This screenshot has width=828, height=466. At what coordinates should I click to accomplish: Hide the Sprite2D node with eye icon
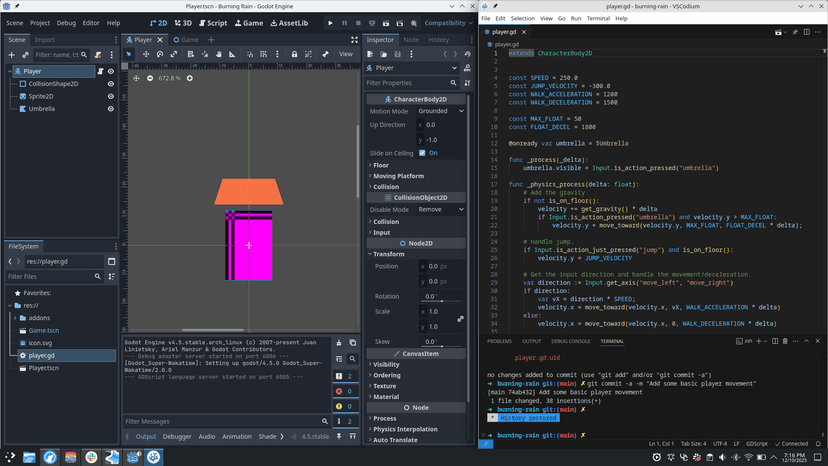pyautogui.click(x=111, y=96)
